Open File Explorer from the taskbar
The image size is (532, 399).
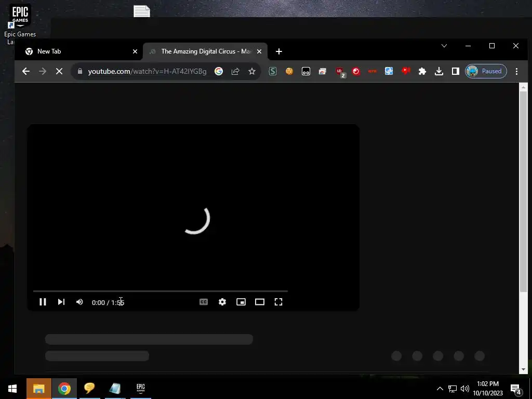[38, 389]
